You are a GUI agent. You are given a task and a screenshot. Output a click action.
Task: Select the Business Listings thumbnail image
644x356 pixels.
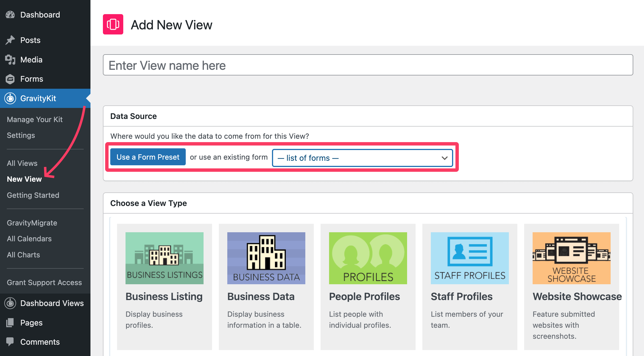click(165, 258)
